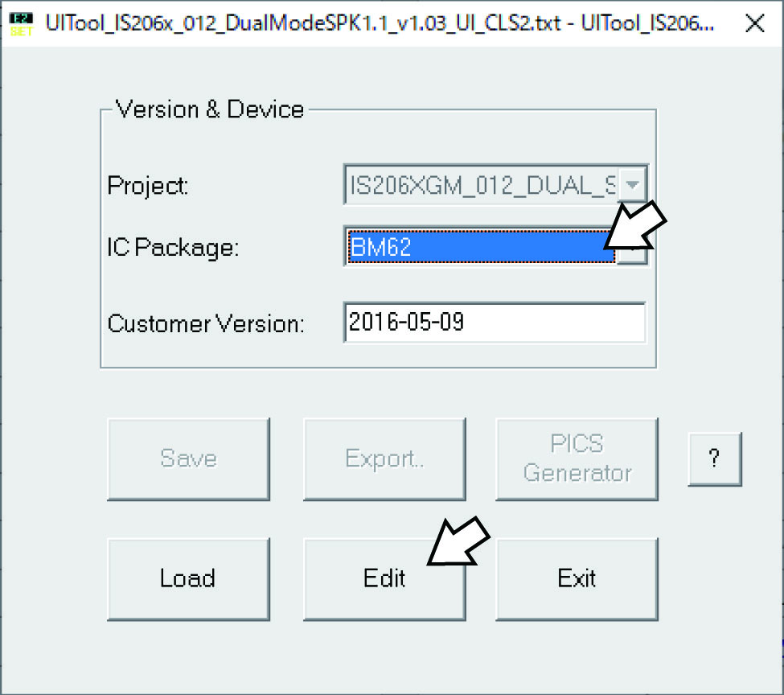
Task: Click the "IC Package:" label
Action: click(173, 248)
